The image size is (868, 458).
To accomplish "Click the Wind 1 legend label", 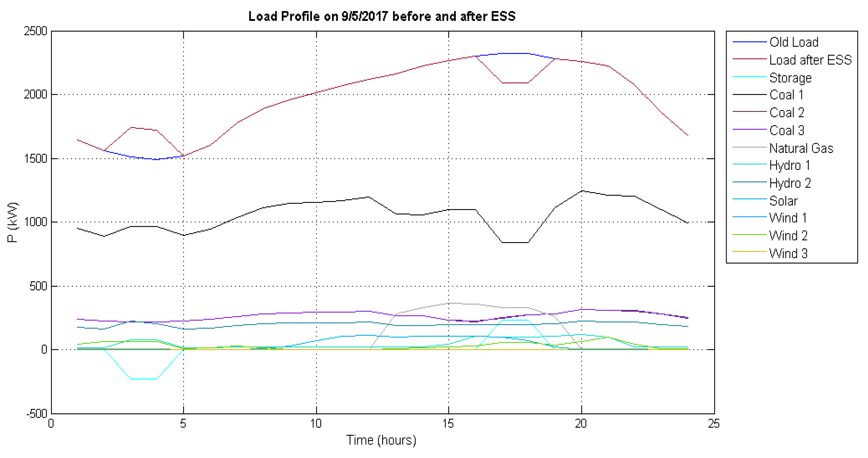I will coord(788,218).
